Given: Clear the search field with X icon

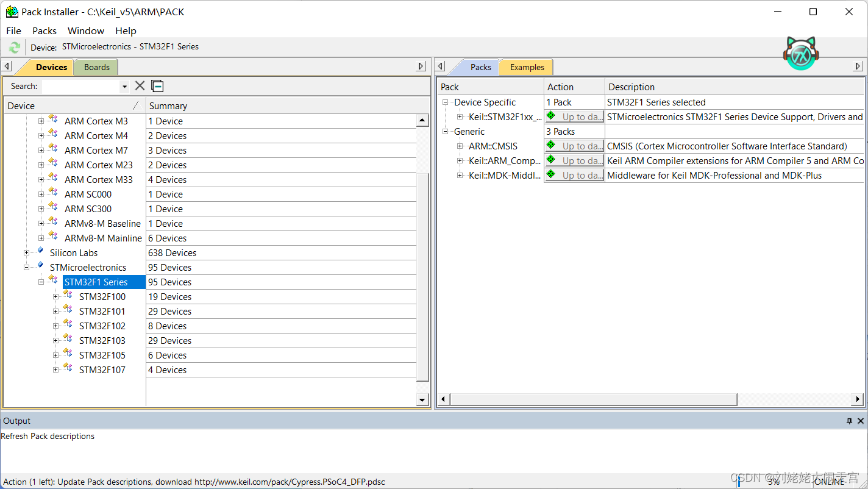Looking at the screenshot, I should (140, 86).
